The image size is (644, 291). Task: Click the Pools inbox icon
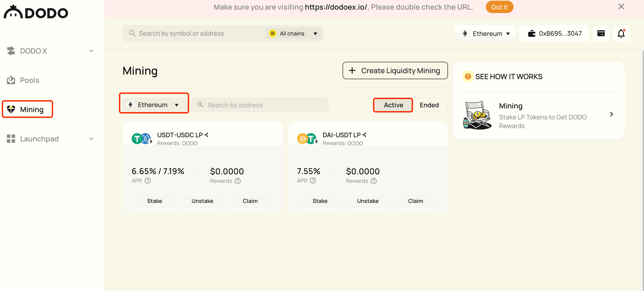(x=11, y=80)
